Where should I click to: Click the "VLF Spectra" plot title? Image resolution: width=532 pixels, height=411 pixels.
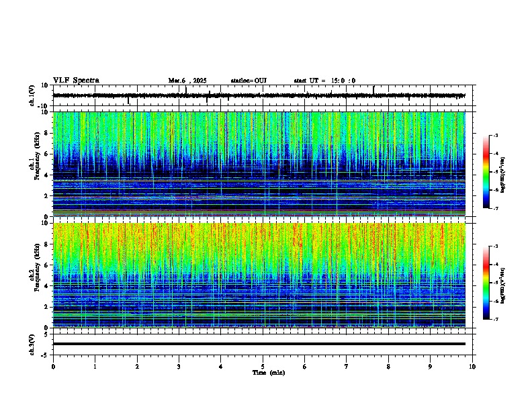tap(76, 81)
